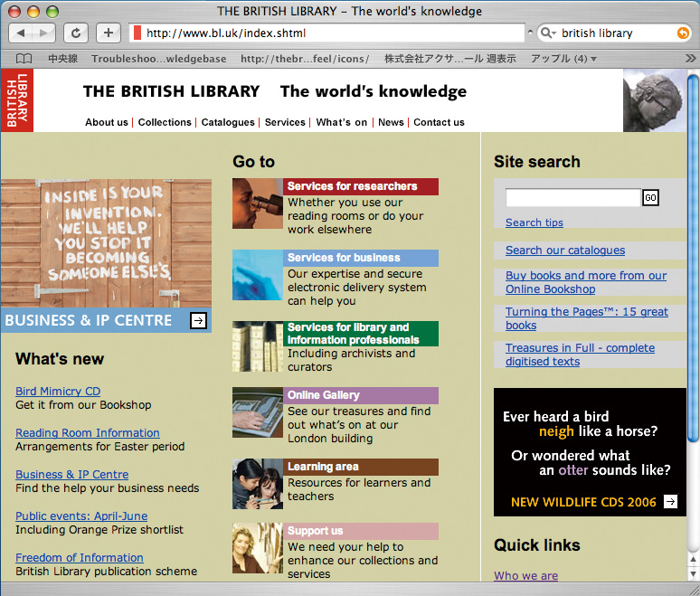700x596 pixels.
Task: Open the thebr...feel/icons bookmark
Action: [305, 59]
